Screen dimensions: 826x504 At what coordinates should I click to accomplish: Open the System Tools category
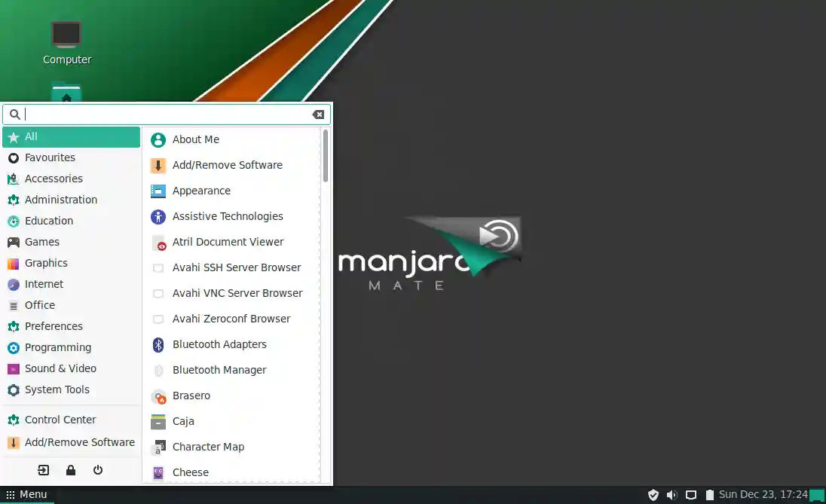[71, 389]
